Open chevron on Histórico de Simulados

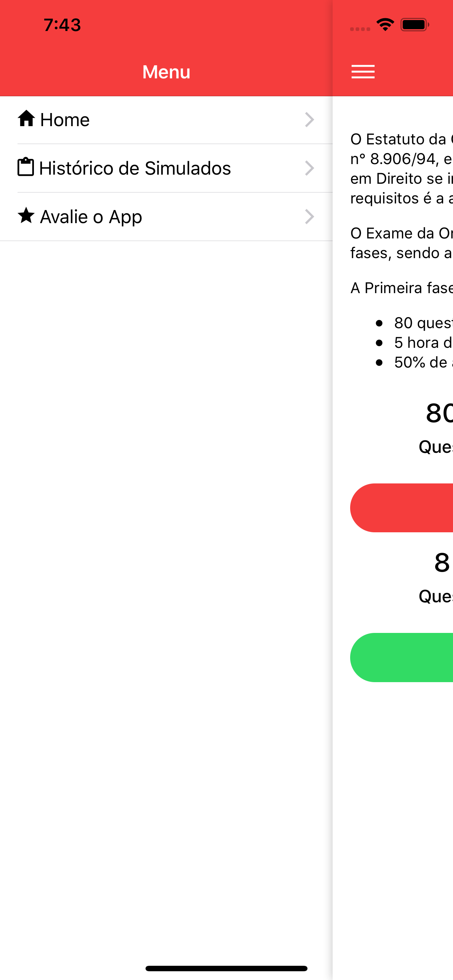(x=310, y=168)
